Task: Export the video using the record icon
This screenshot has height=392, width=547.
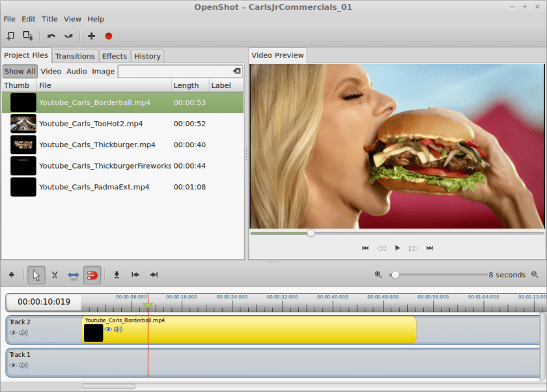Action: (x=108, y=36)
